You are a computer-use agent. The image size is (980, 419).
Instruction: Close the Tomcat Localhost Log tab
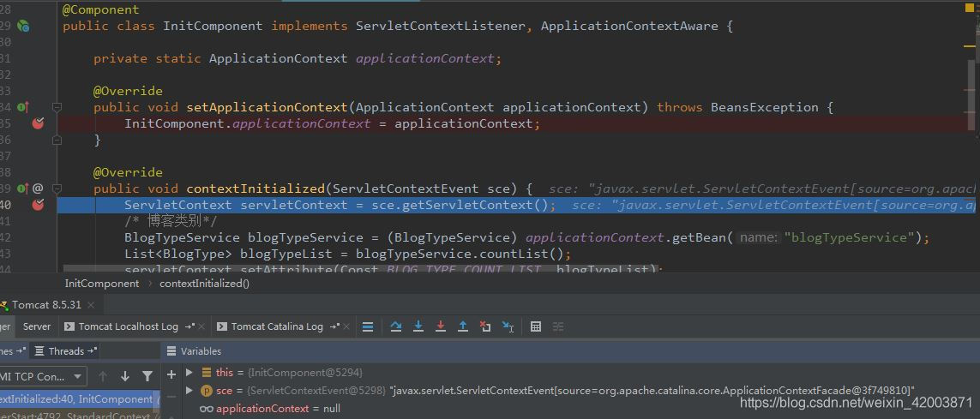point(202,326)
